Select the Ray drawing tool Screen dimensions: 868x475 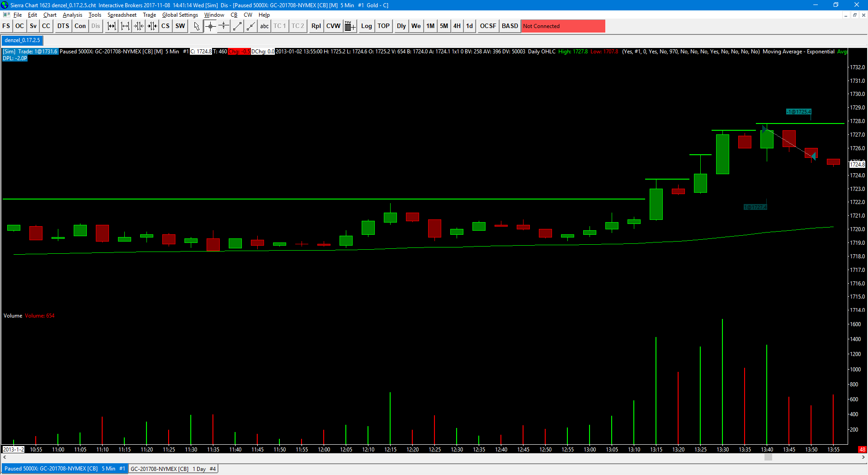[x=251, y=26]
